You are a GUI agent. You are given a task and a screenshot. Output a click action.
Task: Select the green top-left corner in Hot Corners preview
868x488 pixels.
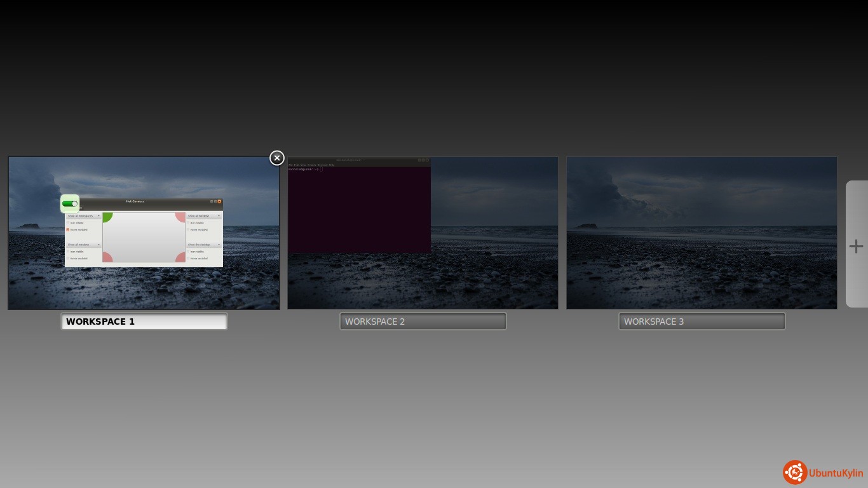coord(107,217)
